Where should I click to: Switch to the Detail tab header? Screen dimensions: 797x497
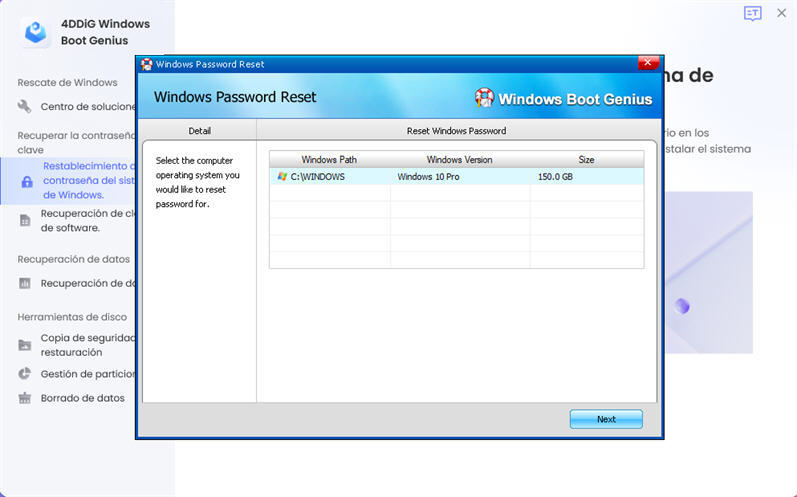[199, 130]
